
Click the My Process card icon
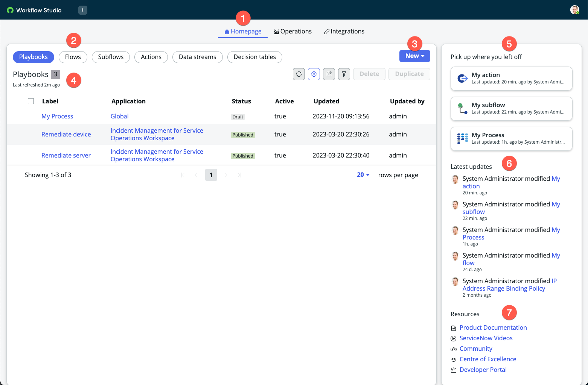[462, 138]
